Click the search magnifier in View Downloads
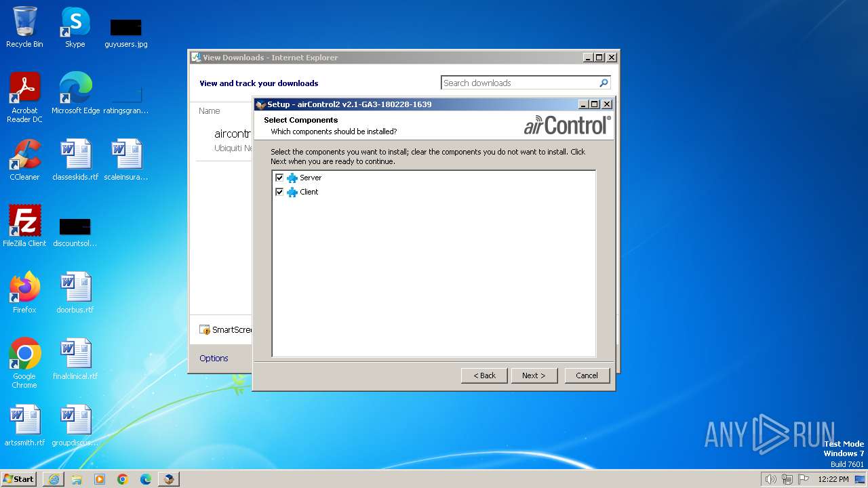This screenshot has width=868, height=488. point(604,83)
